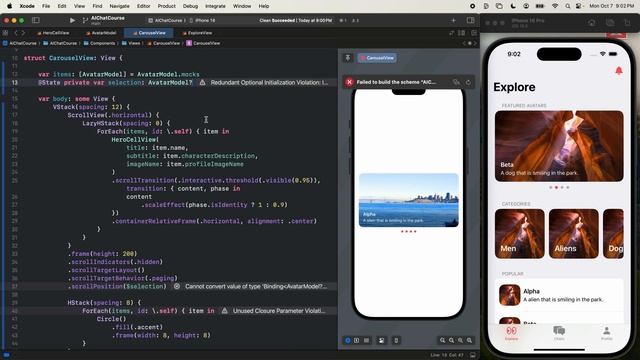This screenshot has height=360, width=640.
Task: Click the add editor split icon
Action: point(474,33)
